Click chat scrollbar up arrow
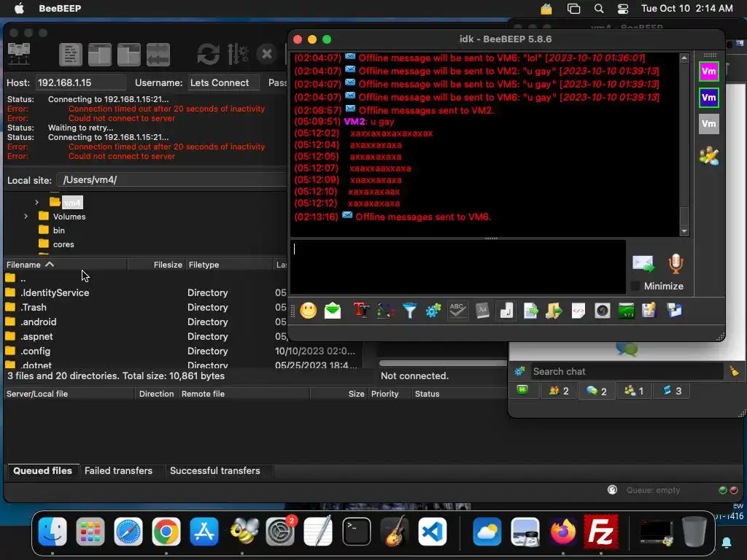The height and width of the screenshot is (560, 747). 684,58
